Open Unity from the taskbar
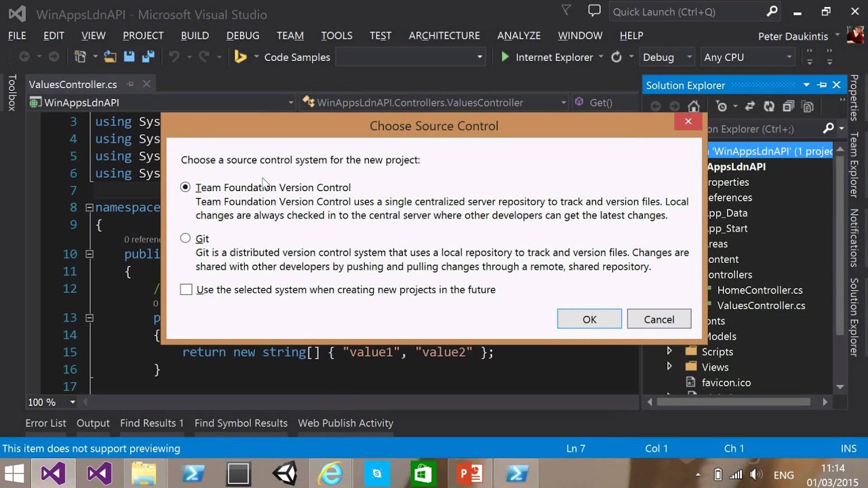 [284, 474]
